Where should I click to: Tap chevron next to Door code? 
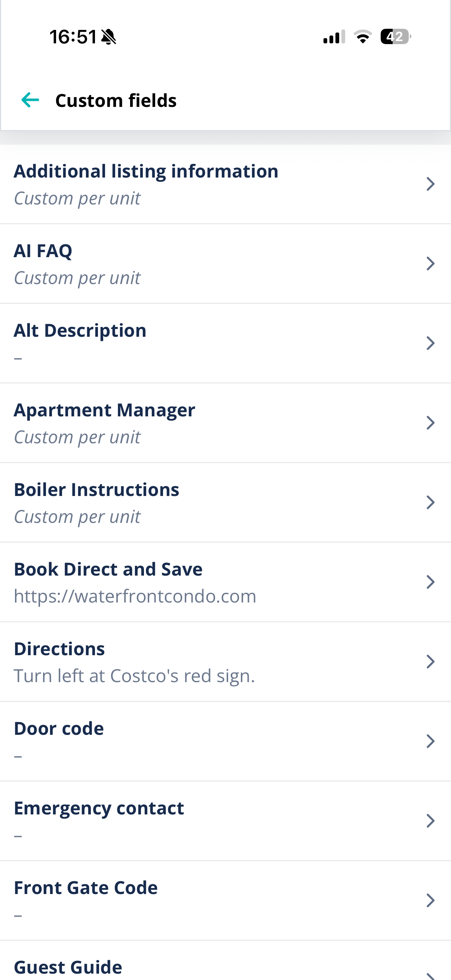430,741
